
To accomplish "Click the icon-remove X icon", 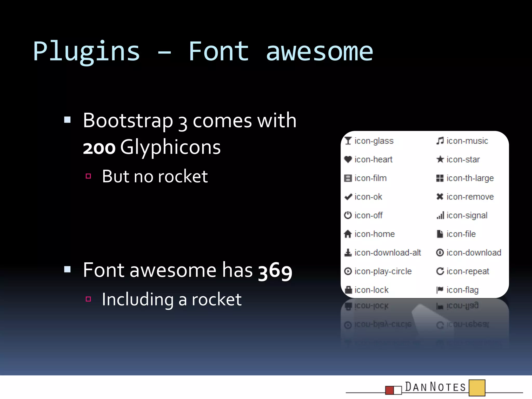I will tap(440, 197).
